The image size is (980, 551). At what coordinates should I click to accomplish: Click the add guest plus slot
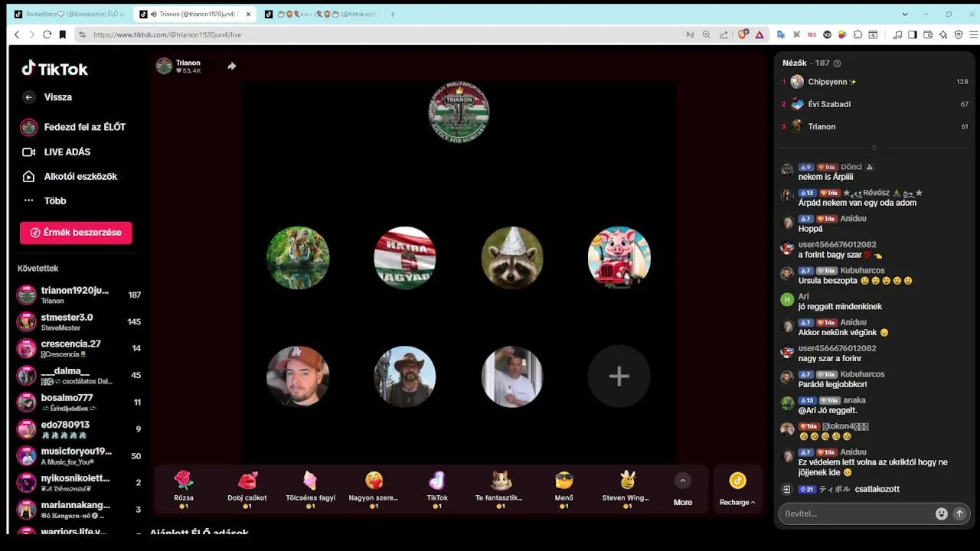[x=619, y=376]
